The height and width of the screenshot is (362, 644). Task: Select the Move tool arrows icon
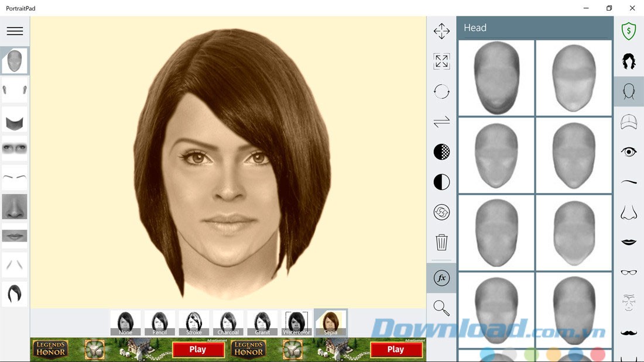tap(441, 32)
